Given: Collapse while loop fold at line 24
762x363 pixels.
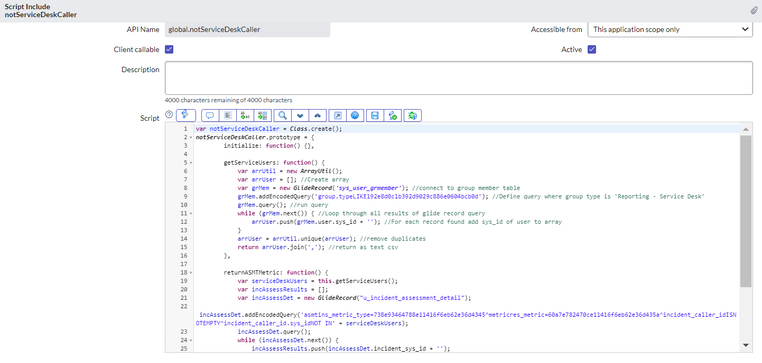Looking at the screenshot, I should point(190,340).
